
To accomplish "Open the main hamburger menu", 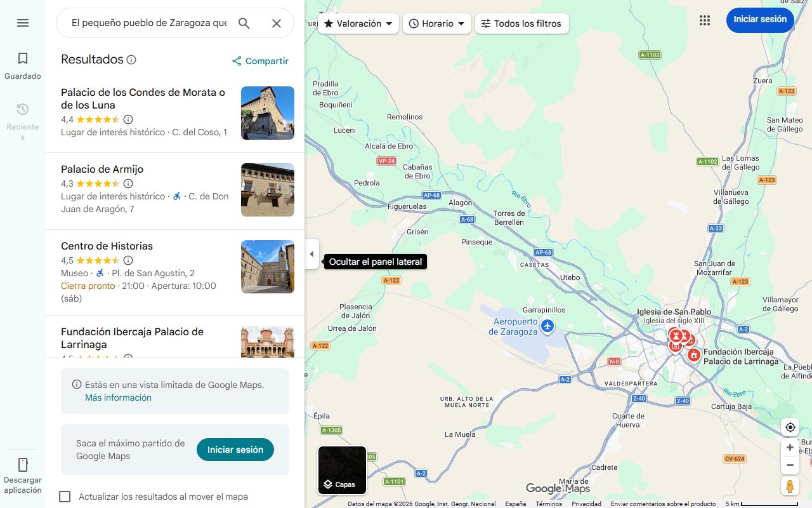I will point(22,23).
